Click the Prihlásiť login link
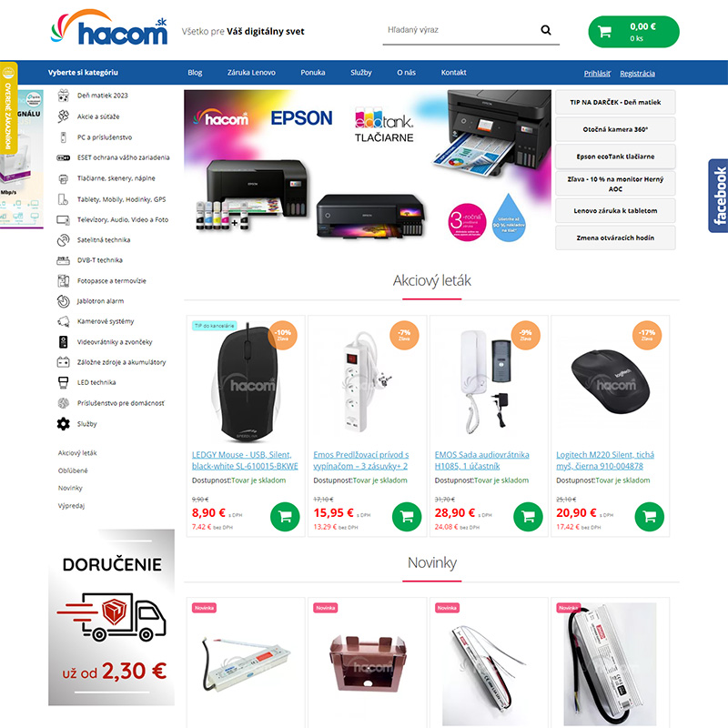Image resolution: width=728 pixels, height=728 pixels. pyautogui.click(x=597, y=74)
